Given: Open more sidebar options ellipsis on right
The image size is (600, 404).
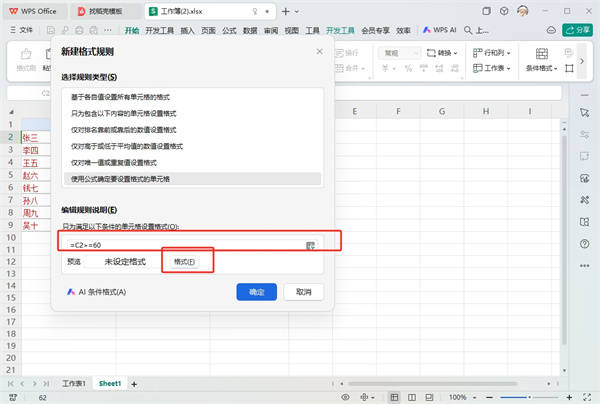Looking at the screenshot, I should pyautogui.click(x=584, y=266).
